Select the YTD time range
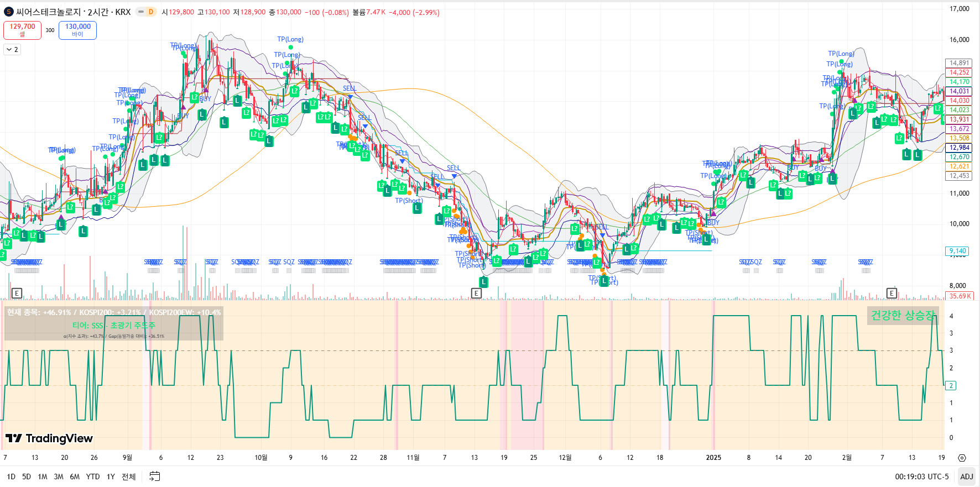 tap(93, 476)
